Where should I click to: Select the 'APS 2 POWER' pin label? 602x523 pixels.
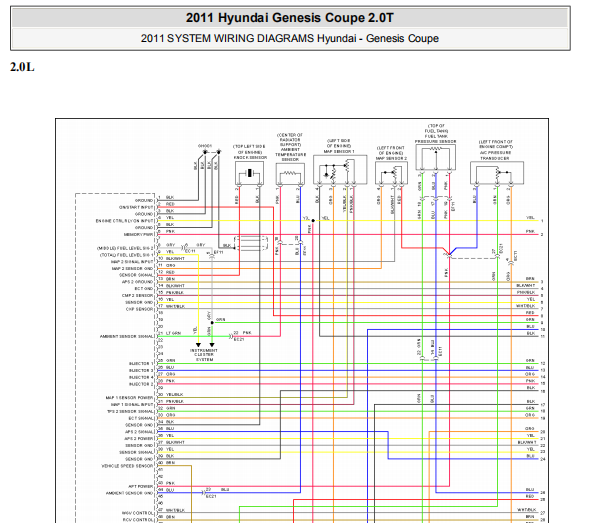pyautogui.click(x=139, y=439)
